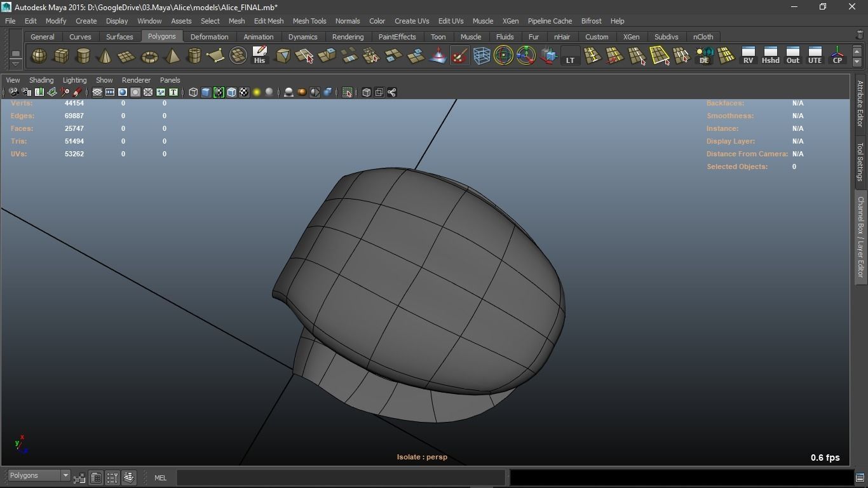The width and height of the screenshot is (868, 488).
Task: Open the UTE UV Texture Editor shelf button
Action: coord(815,56)
